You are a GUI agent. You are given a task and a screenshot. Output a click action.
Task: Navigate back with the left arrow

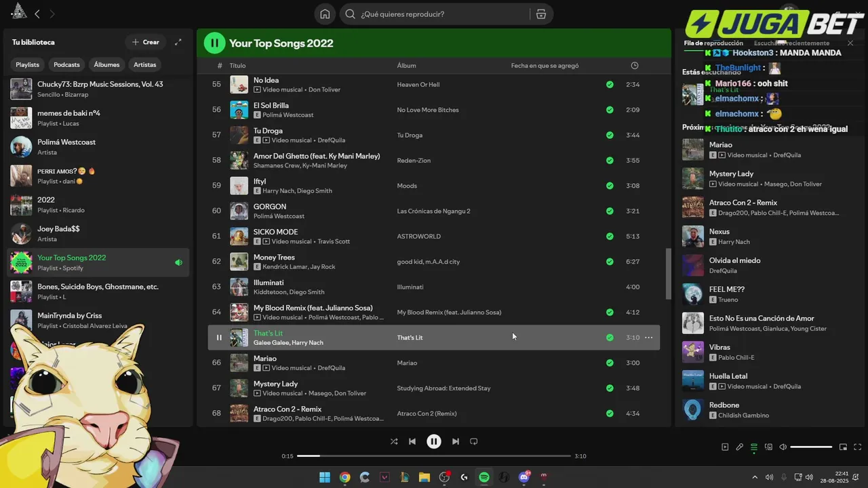pos(37,14)
